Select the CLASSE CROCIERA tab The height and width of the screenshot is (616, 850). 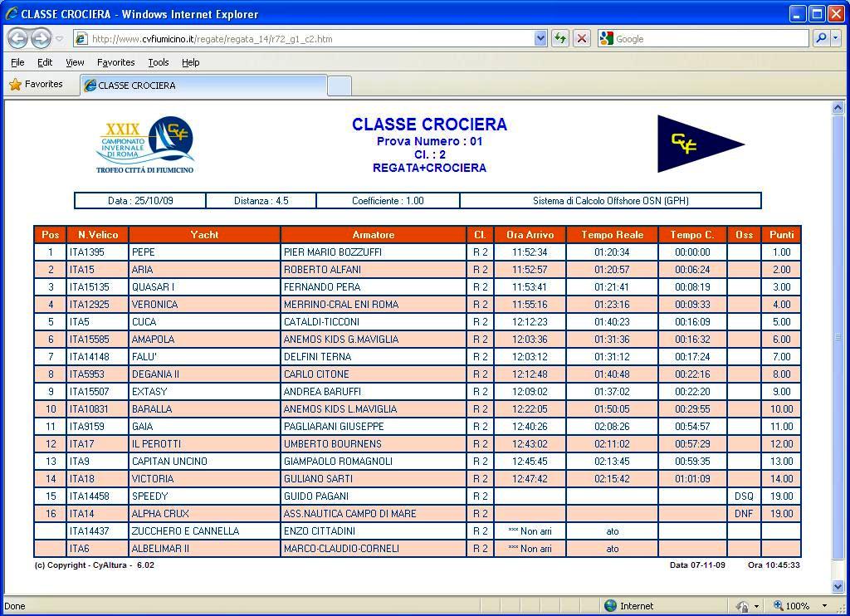click(203, 86)
